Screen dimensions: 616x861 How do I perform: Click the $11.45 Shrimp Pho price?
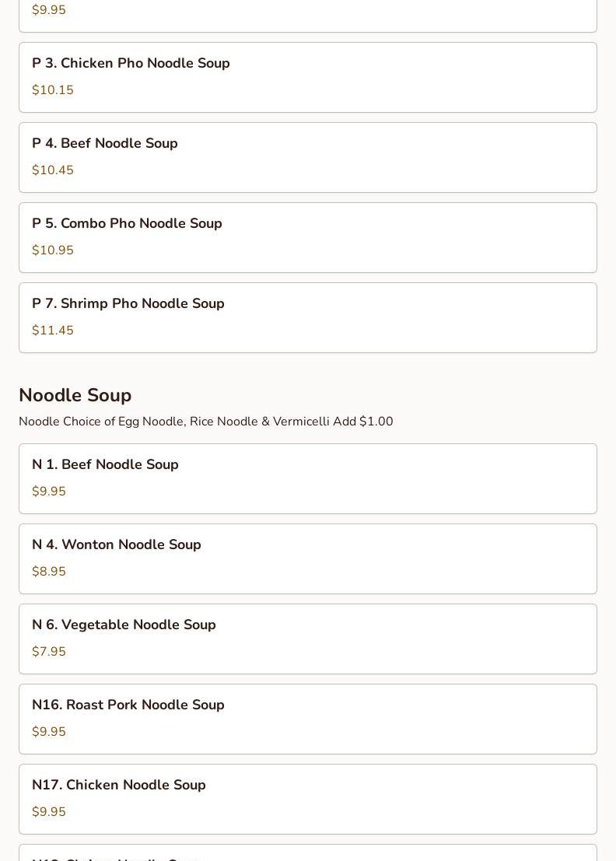pyautogui.click(x=53, y=331)
